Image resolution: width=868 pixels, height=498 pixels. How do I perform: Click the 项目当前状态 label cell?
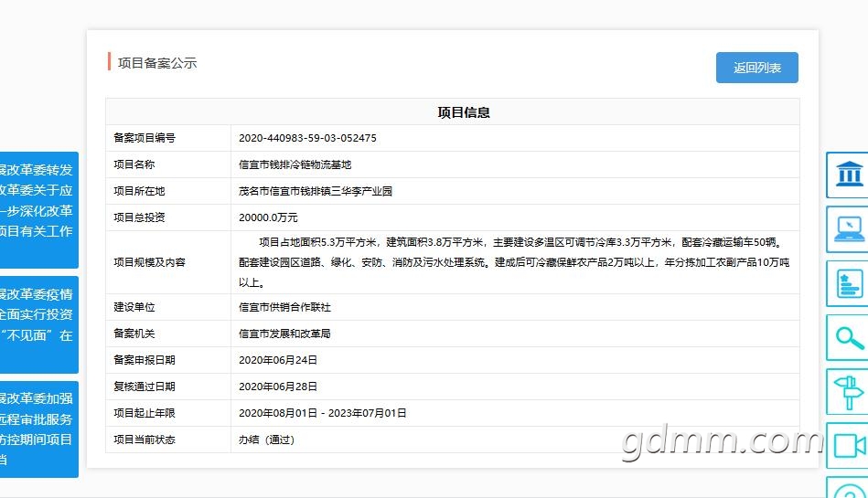tap(168, 440)
